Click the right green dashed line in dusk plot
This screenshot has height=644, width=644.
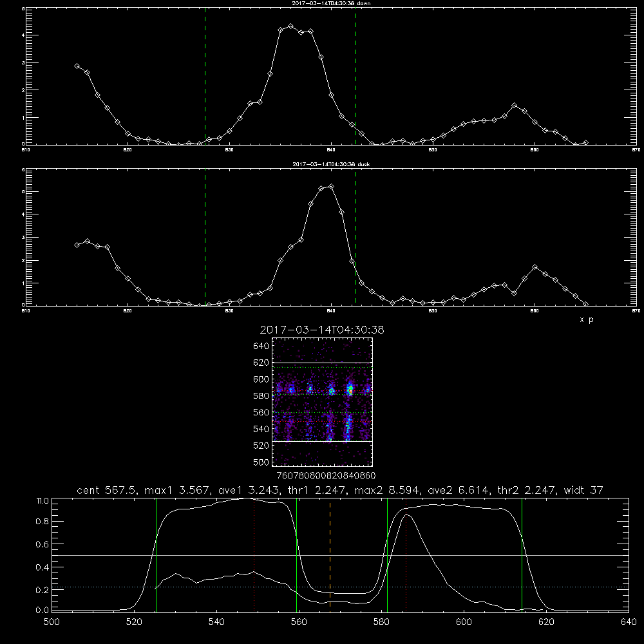(355, 238)
